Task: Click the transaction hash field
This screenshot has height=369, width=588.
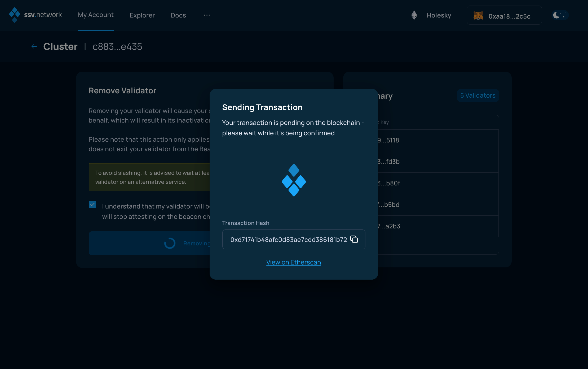Action: [x=294, y=239]
